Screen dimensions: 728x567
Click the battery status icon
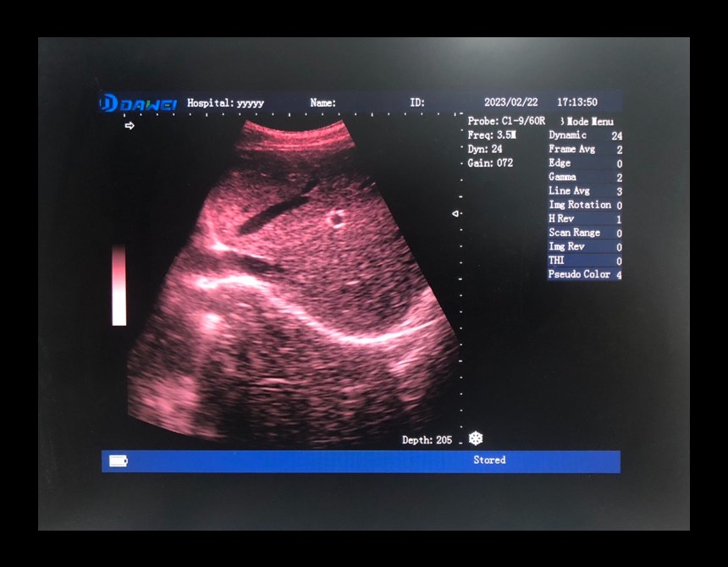pos(119,460)
